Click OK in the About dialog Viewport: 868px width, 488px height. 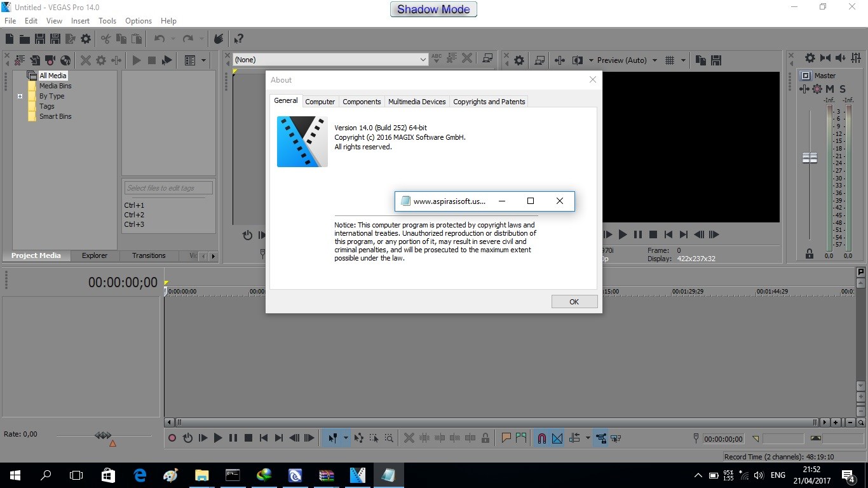pos(574,302)
